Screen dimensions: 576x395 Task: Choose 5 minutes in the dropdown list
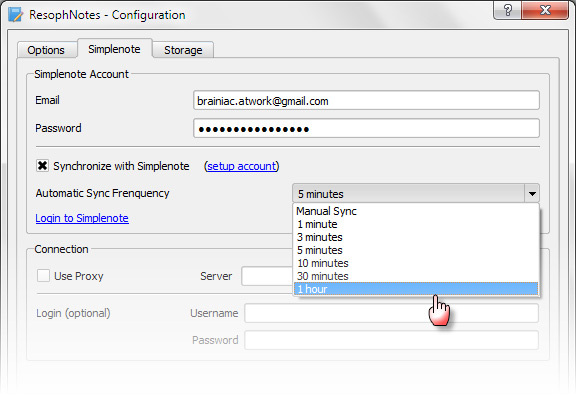point(416,250)
